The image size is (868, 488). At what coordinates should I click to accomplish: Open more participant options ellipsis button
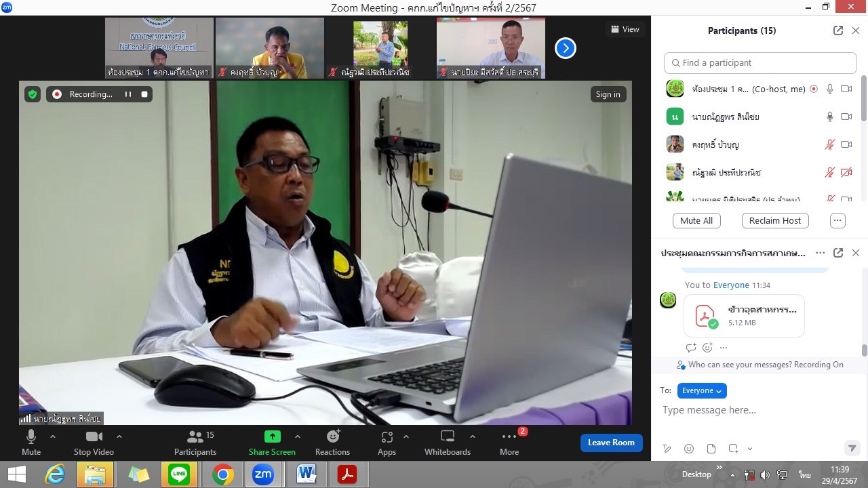tap(837, 220)
